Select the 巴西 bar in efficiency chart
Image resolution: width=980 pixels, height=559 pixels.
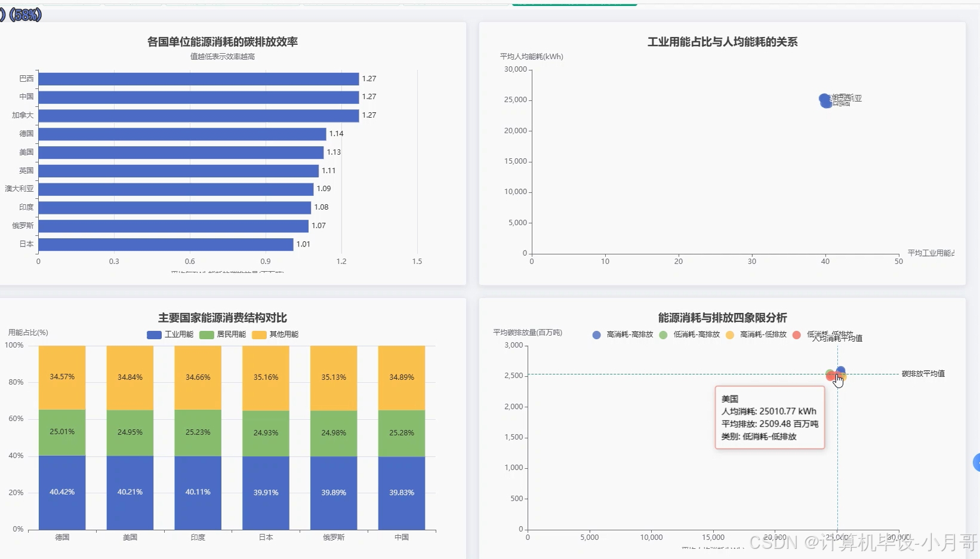point(199,79)
